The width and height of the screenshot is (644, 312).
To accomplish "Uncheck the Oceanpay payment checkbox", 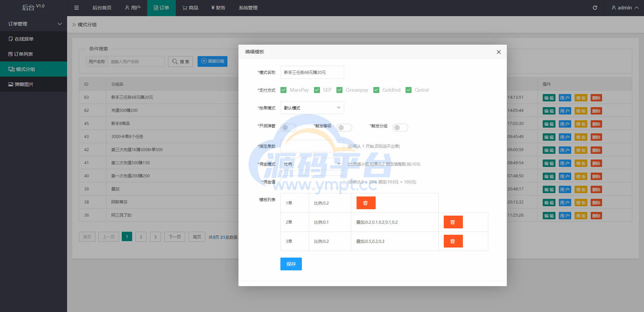I will [339, 90].
